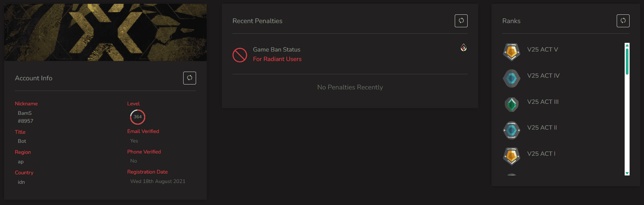Select the V25 ACT V label

pos(542,50)
